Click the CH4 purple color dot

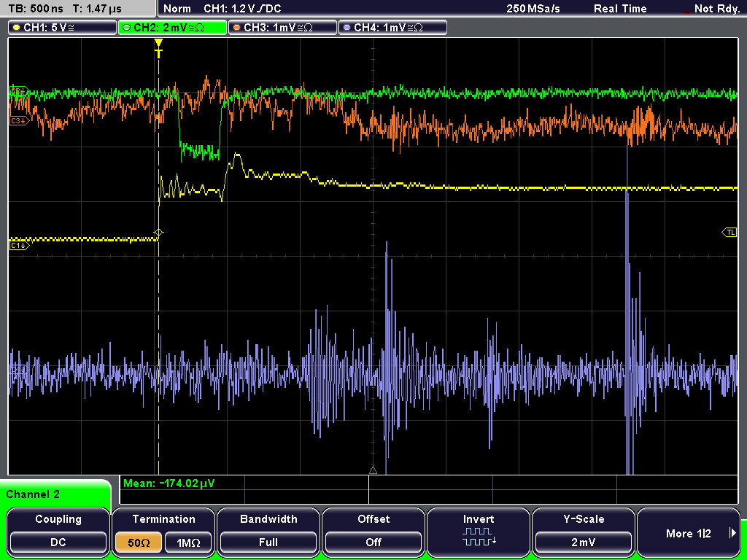pyautogui.click(x=347, y=28)
